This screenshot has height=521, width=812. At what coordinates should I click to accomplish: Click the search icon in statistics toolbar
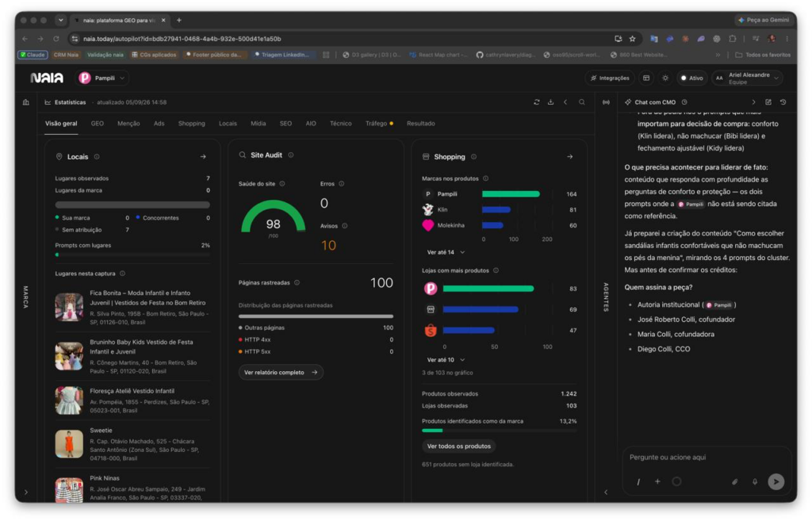581,102
